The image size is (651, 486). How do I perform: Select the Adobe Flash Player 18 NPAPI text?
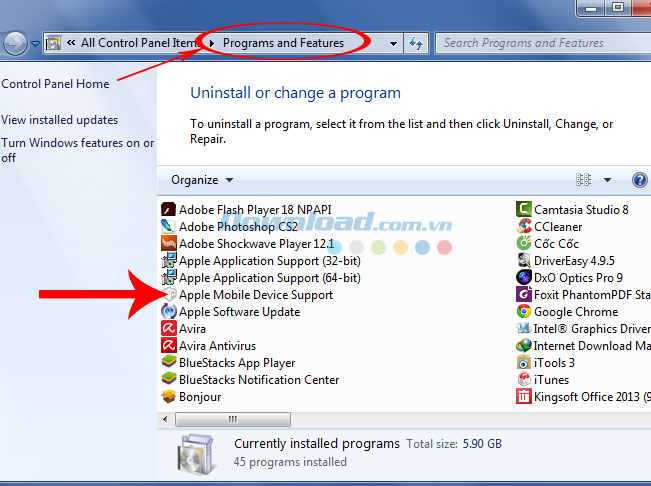[255, 210]
